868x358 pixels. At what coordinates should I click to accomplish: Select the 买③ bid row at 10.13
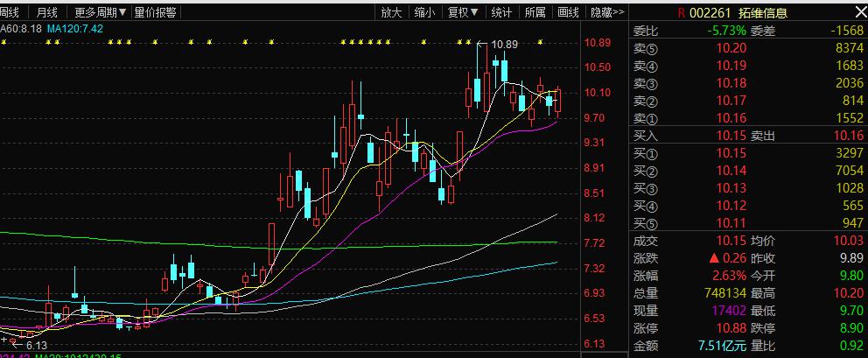(748, 188)
